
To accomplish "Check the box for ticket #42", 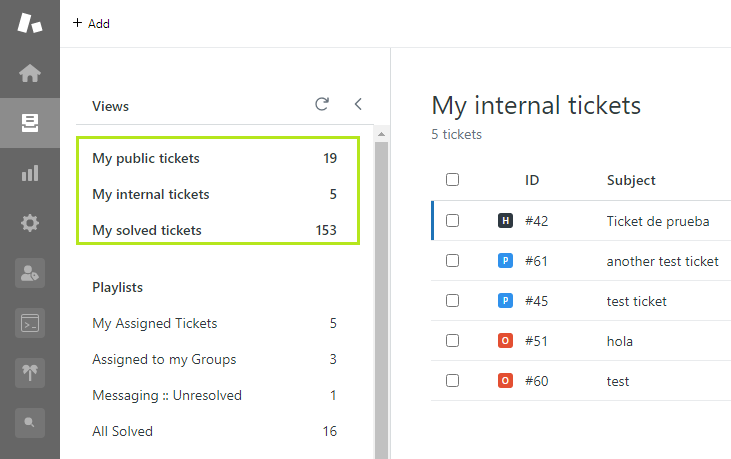I will coord(452,221).
